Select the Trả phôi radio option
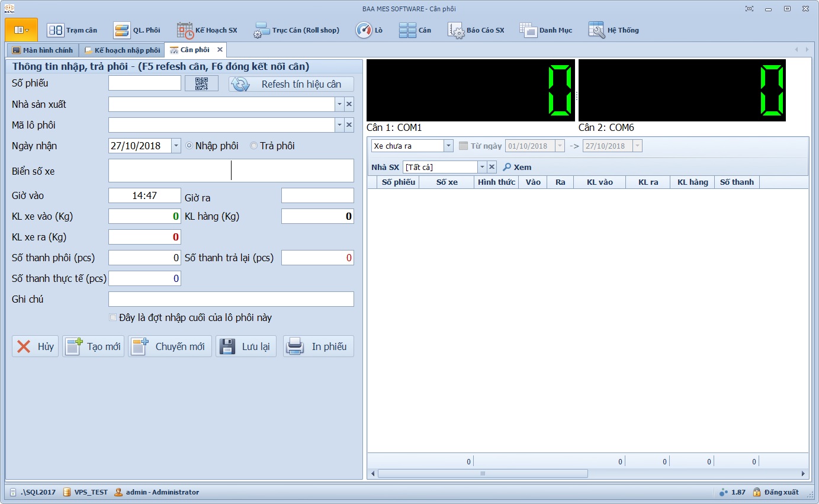 (253, 146)
